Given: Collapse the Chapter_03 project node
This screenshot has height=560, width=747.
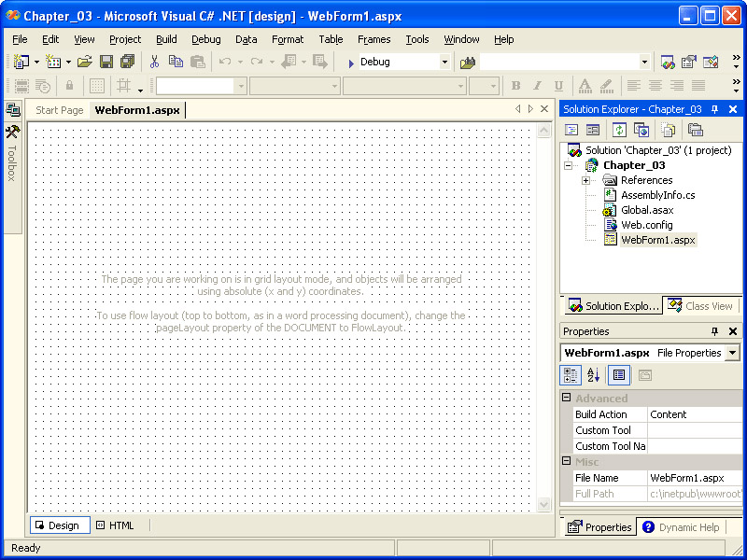Looking at the screenshot, I should [x=568, y=165].
